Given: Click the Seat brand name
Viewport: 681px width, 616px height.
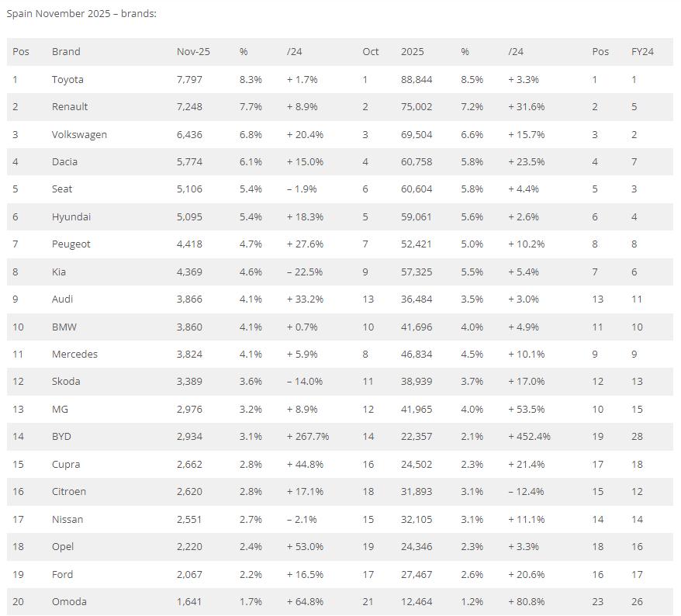Looking at the screenshot, I should tap(62, 189).
